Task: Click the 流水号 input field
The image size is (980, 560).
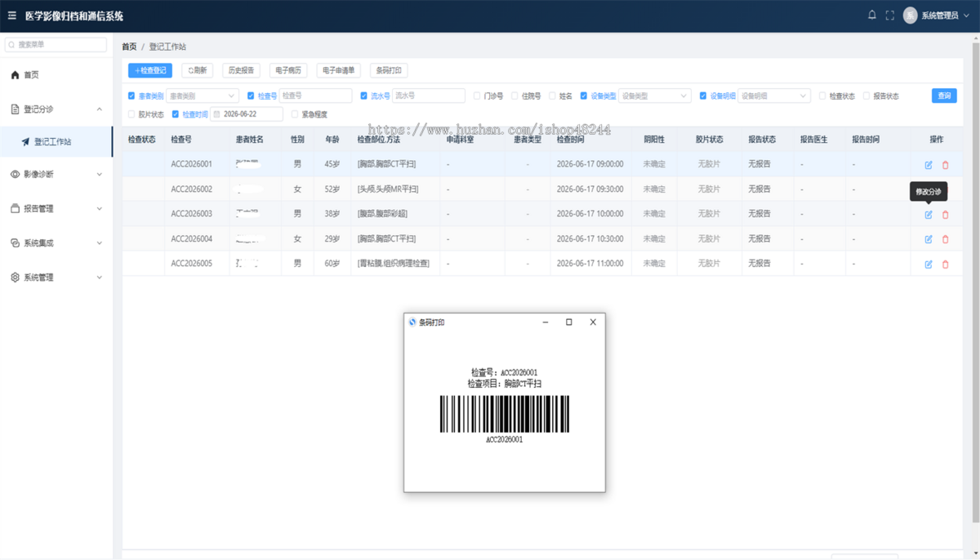Action: tap(429, 96)
